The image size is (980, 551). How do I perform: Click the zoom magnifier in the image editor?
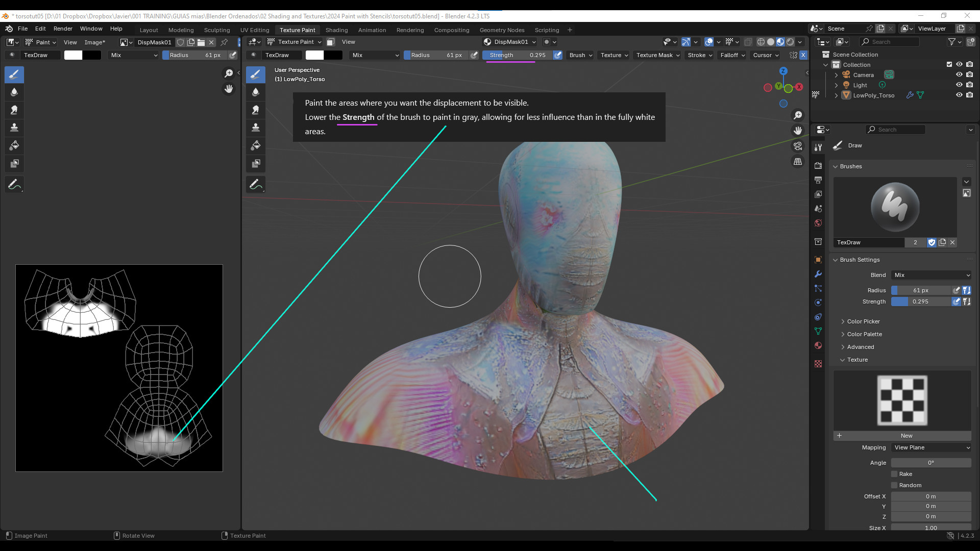229,73
